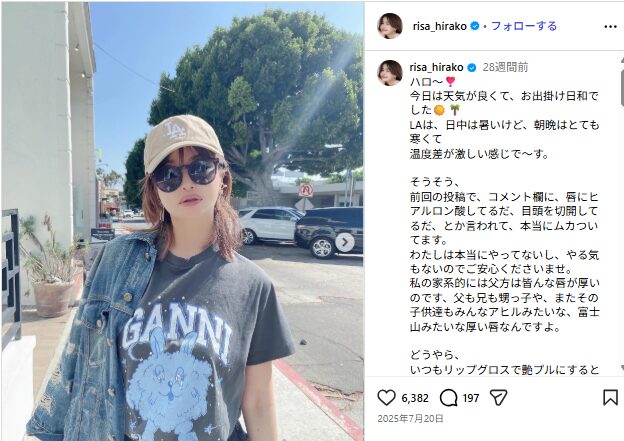This screenshot has height=441, width=624.
Task: View the 6,382 likes count
Action: pos(415,398)
